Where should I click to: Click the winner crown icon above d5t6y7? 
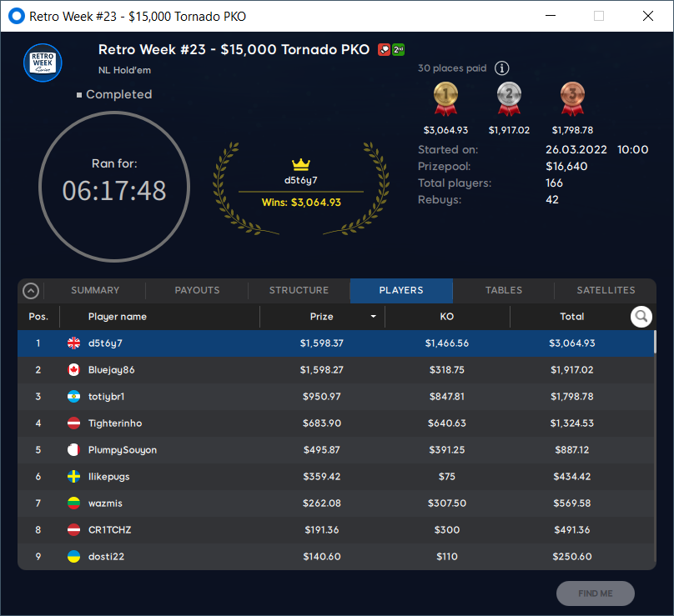[301, 164]
